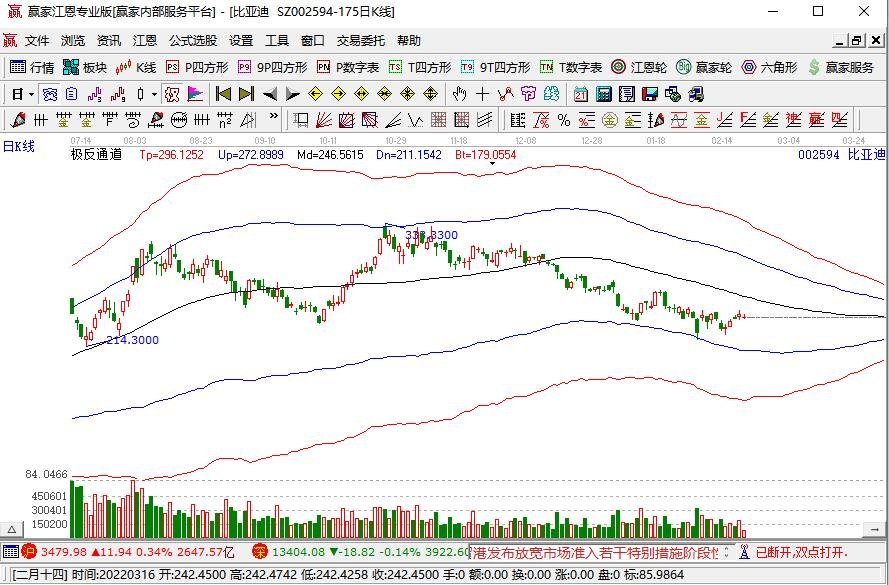The width and height of the screenshot is (889, 585).
Task: Select the zigzag line tool
Action: 505,94
